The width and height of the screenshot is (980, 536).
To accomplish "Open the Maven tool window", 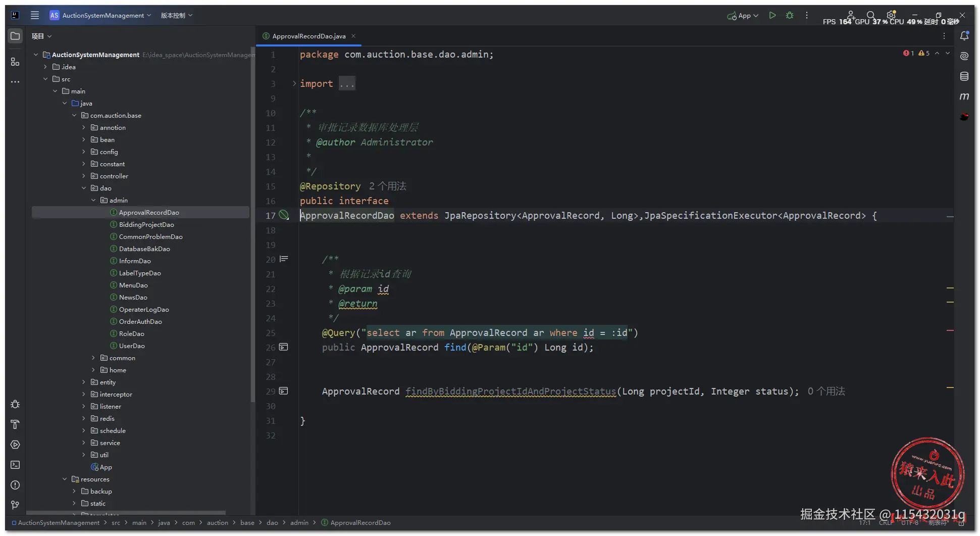I will coord(964,96).
